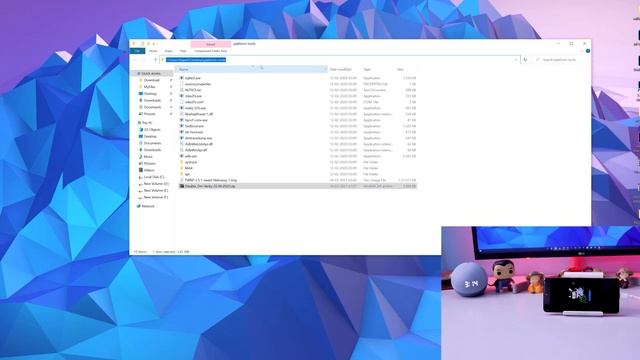The width and height of the screenshot is (640, 360).
Task: Open Music under This PC
Action: [x=148, y=157]
